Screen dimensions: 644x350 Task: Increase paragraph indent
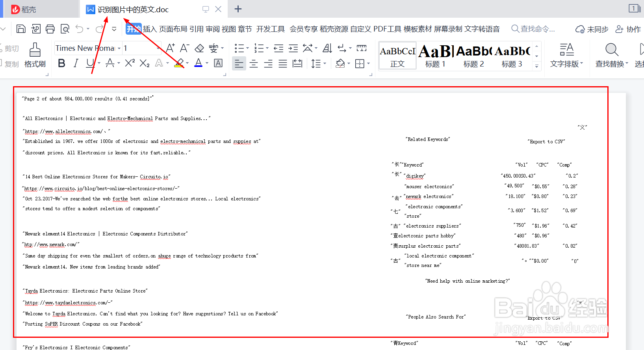coord(293,48)
